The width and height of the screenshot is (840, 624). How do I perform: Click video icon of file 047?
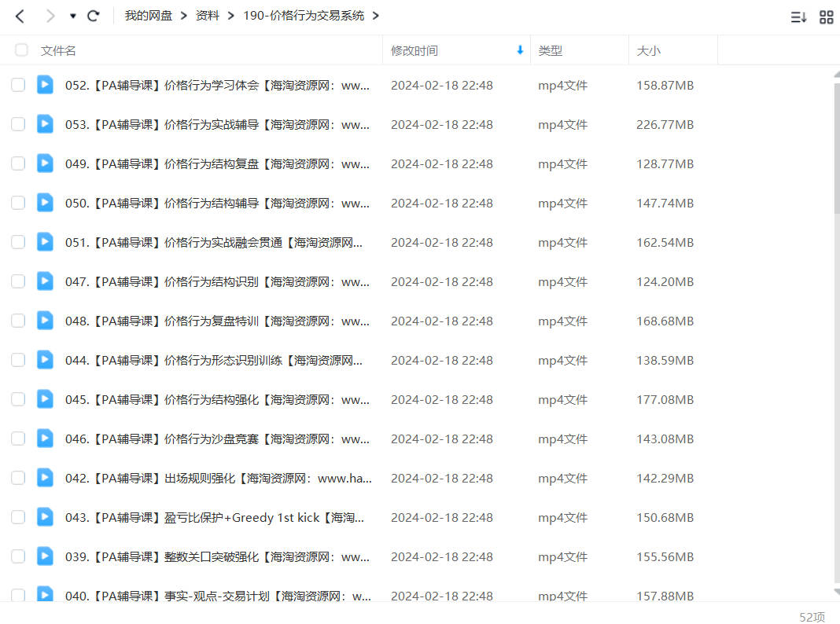45,281
